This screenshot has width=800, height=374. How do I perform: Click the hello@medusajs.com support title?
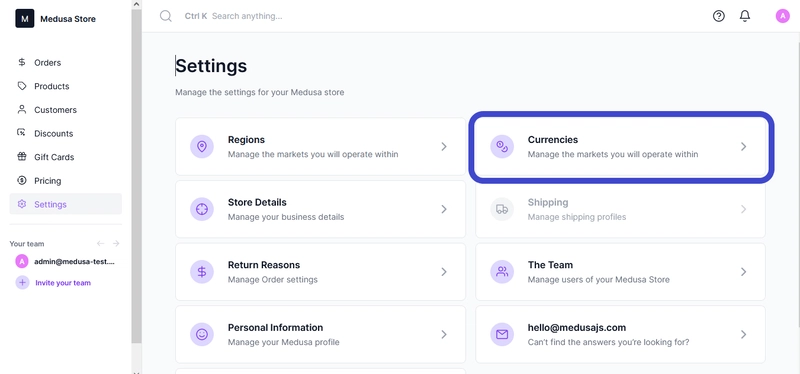click(577, 328)
